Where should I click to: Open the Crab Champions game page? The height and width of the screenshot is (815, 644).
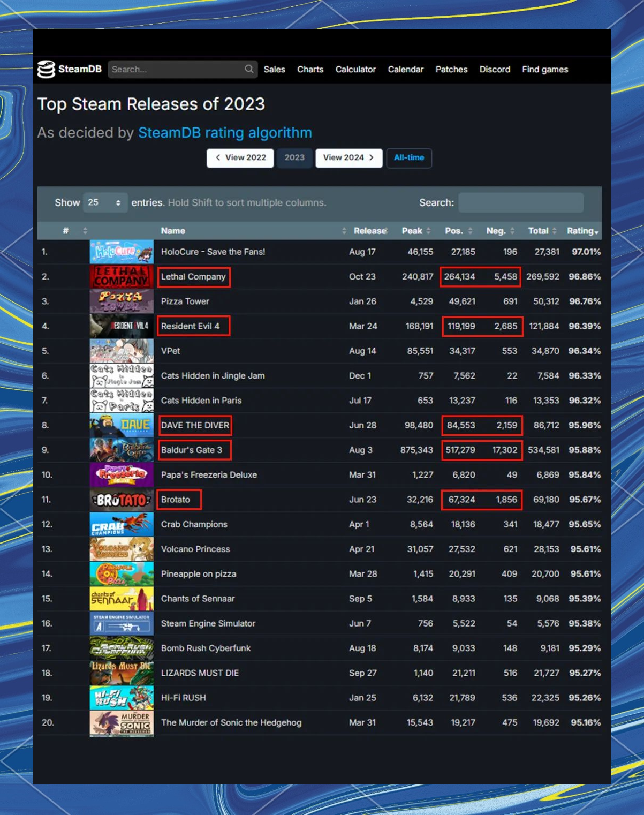point(194,524)
